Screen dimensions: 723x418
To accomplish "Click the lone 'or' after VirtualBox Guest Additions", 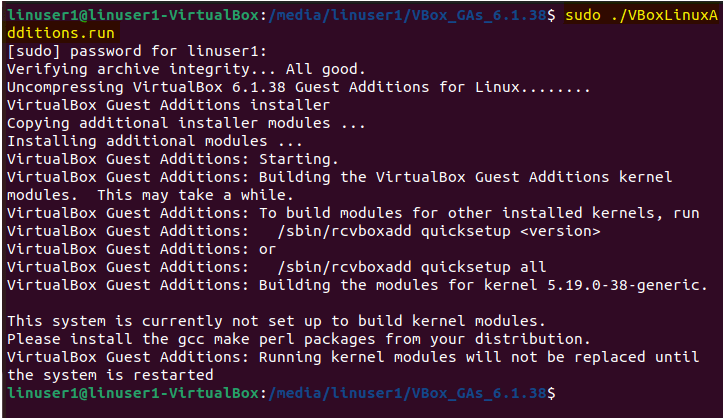I will (267, 249).
